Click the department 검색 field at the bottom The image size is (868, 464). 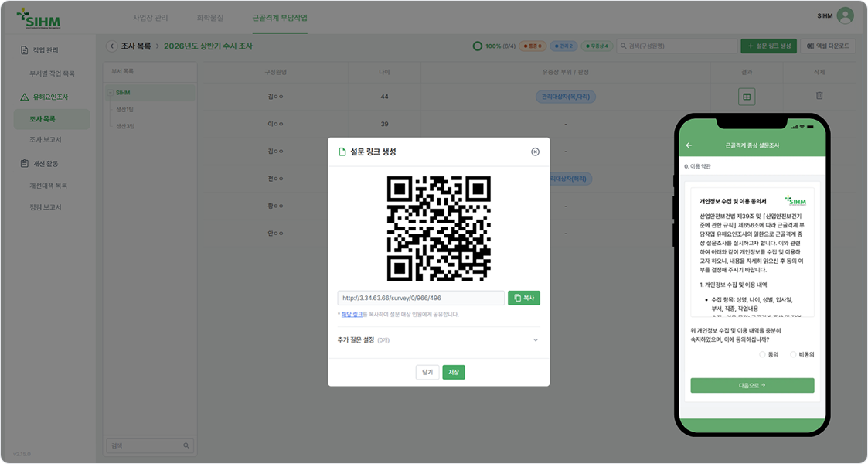point(149,445)
